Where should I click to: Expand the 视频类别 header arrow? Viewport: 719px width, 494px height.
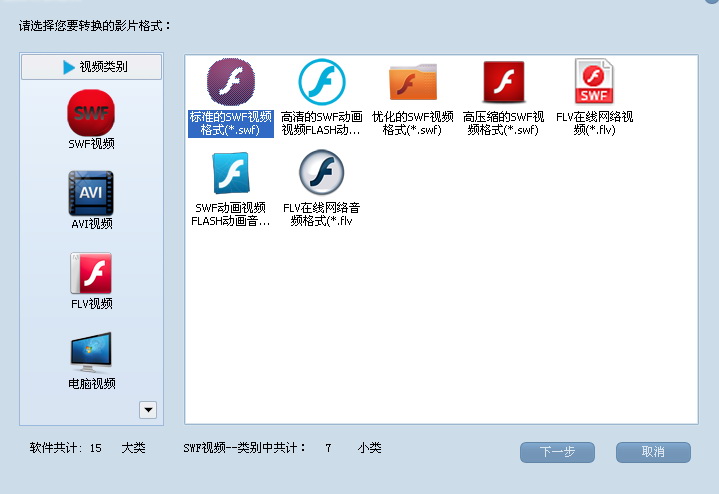[x=68, y=67]
